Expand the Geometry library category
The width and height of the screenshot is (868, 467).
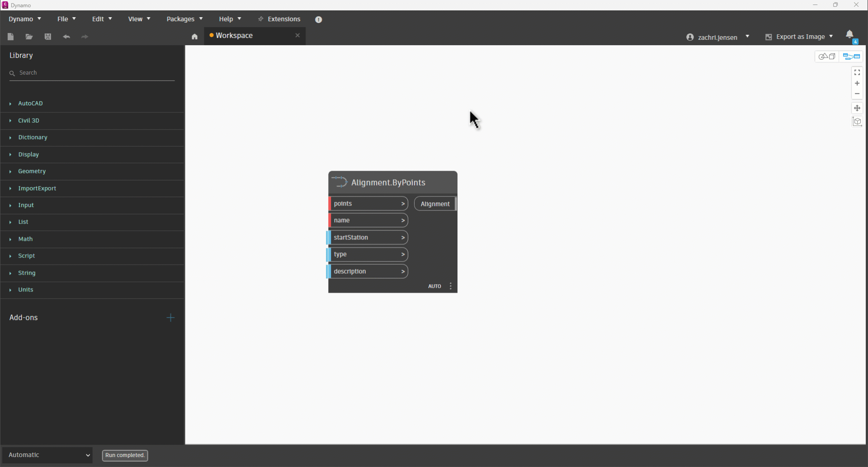pyautogui.click(x=32, y=172)
